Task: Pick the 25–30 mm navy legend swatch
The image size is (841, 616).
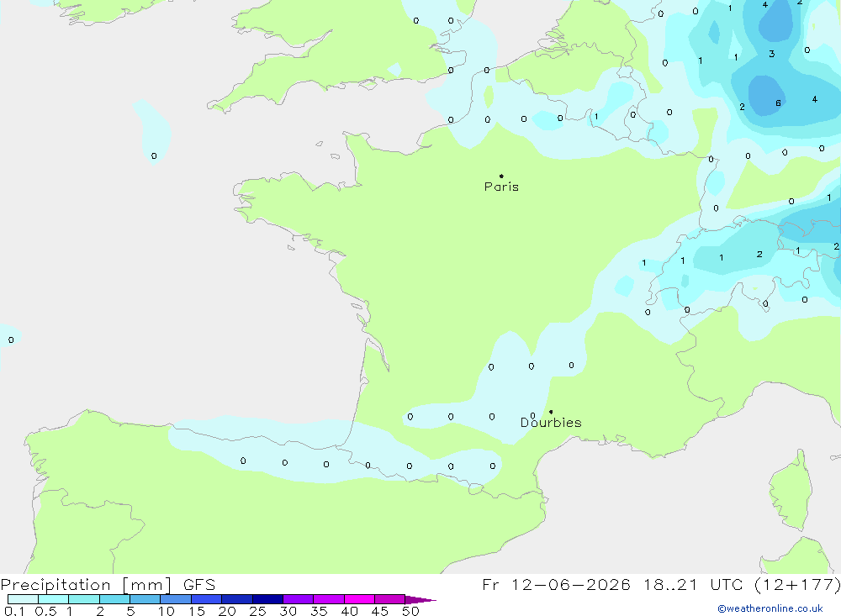Action: coord(267,599)
